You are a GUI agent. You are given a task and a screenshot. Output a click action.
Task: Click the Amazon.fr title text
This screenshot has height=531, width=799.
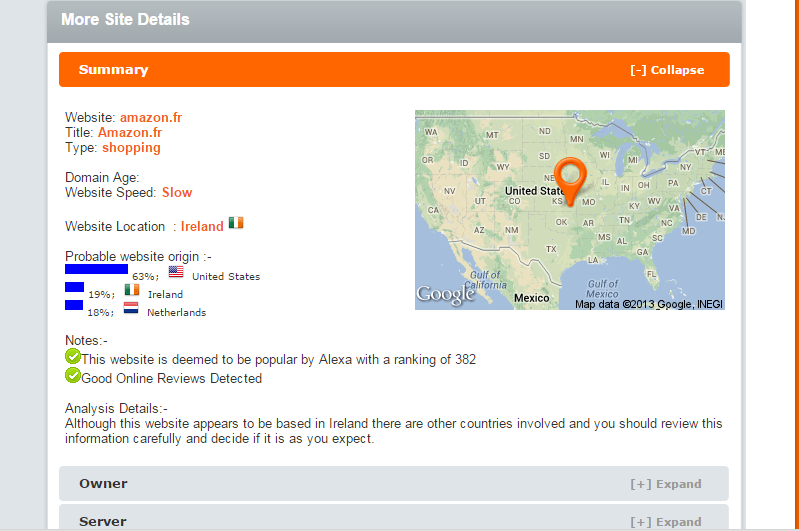click(x=130, y=132)
